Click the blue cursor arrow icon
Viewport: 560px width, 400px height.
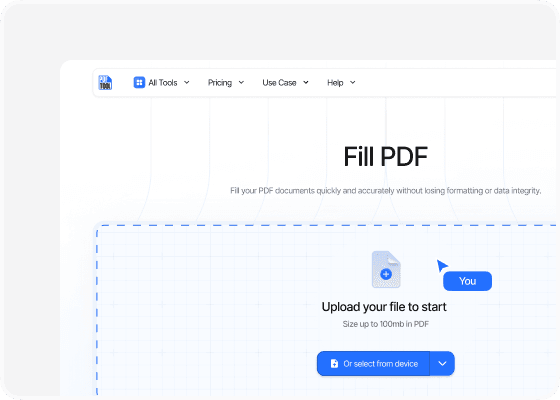point(442,265)
